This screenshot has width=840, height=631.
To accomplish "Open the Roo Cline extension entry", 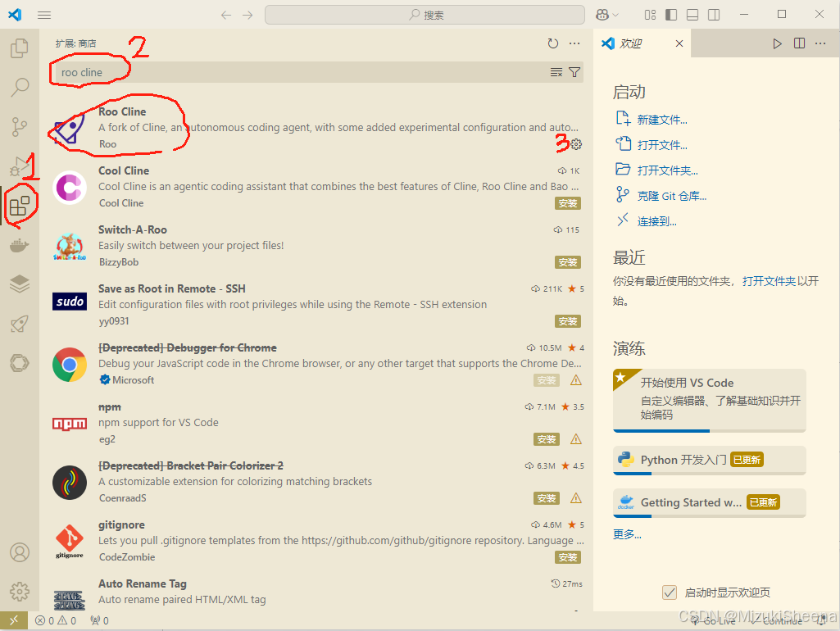I will (316, 128).
